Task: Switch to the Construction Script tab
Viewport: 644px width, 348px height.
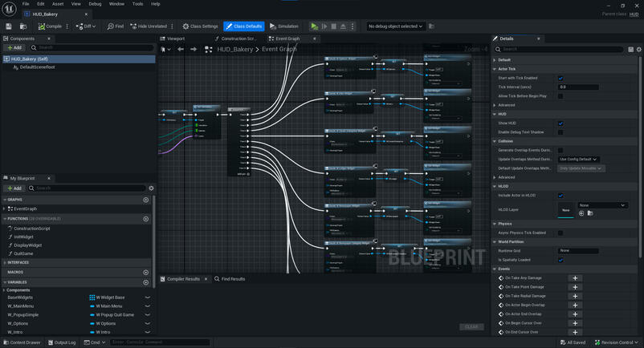Action: 236,38
